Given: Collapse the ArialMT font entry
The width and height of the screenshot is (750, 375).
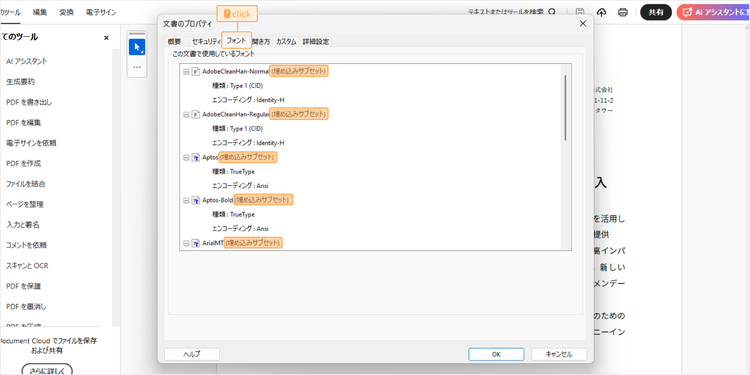Looking at the screenshot, I should pos(186,243).
